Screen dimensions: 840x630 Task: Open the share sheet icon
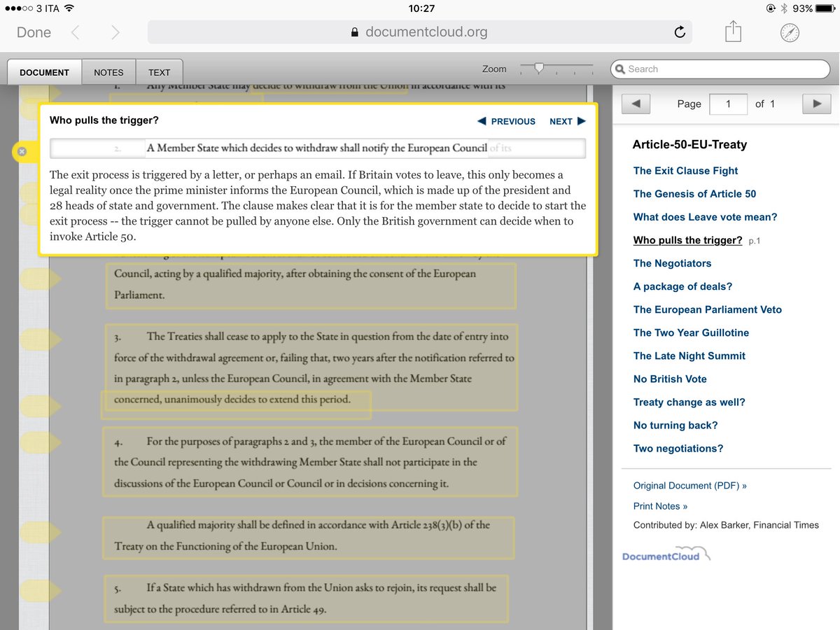(x=733, y=31)
